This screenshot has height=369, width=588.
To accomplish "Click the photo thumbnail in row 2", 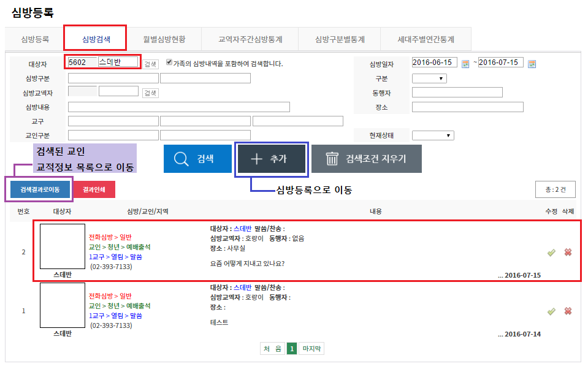I will pyautogui.click(x=63, y=246).
